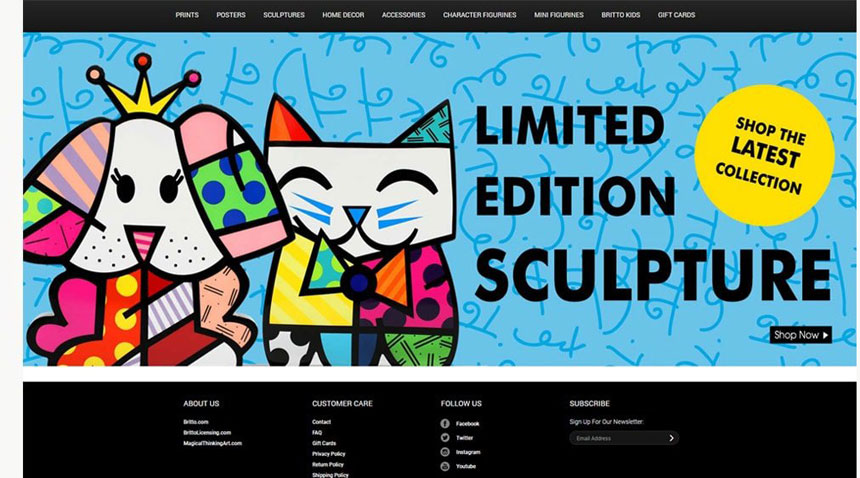Open the MagicalThinkingArt.com link

tap(212, 443)
